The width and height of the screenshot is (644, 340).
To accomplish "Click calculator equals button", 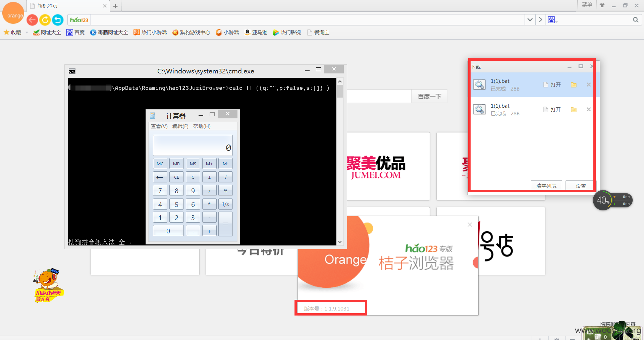I will tap(225, 224).
